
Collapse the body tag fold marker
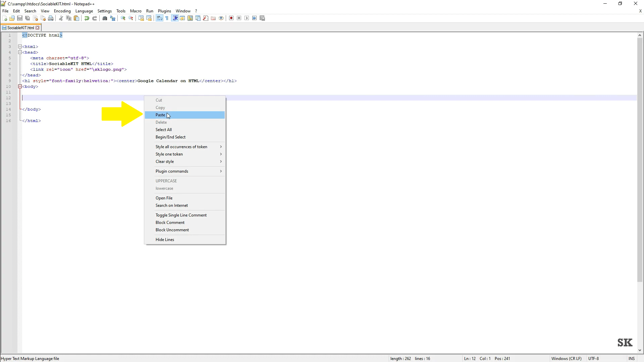(20, 86)
